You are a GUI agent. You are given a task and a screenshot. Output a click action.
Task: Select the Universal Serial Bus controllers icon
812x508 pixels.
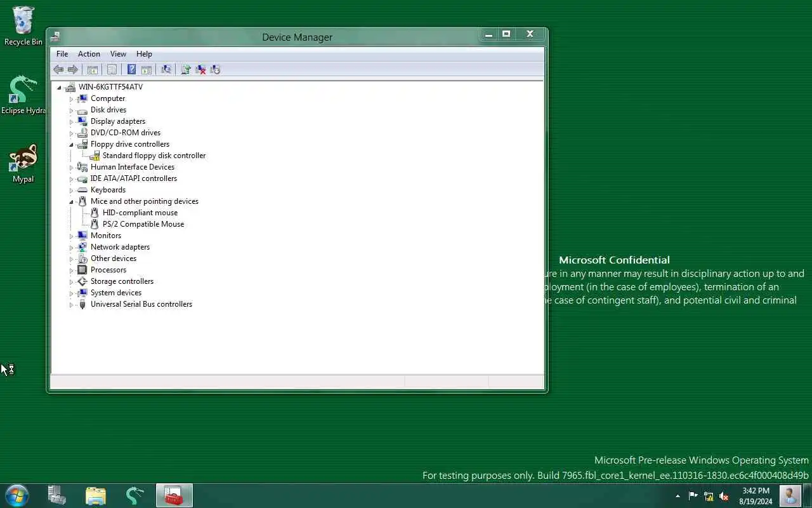coord(82,304)
